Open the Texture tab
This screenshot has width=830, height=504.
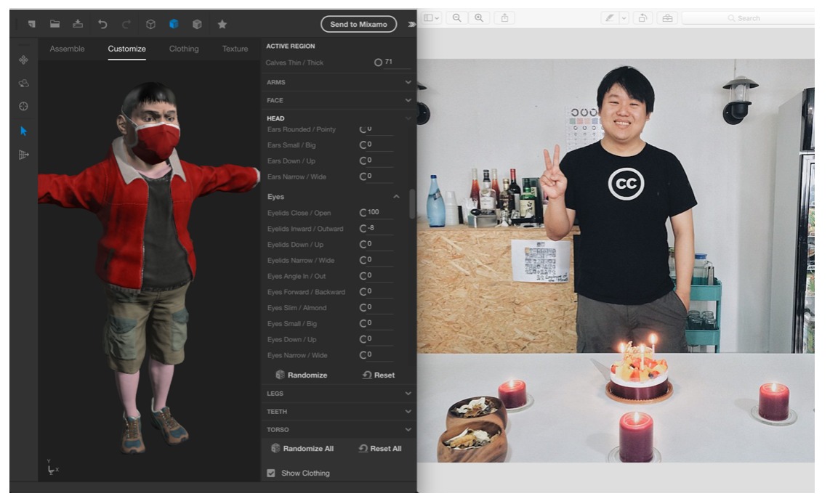(235, 49)
